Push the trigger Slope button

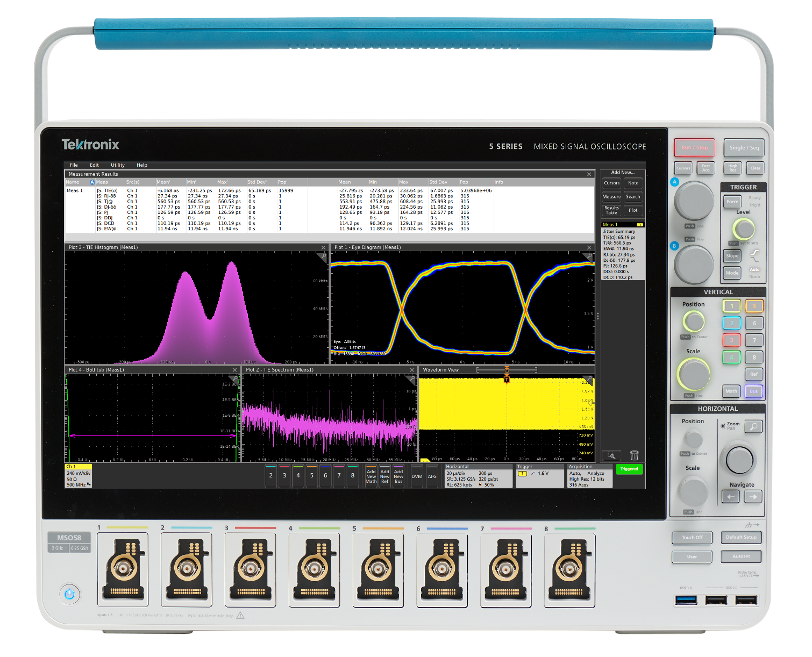point(732,256)
